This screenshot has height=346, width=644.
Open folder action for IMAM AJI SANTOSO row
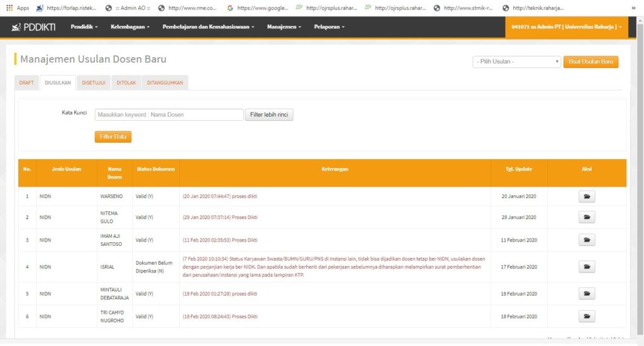coord(587,240)
